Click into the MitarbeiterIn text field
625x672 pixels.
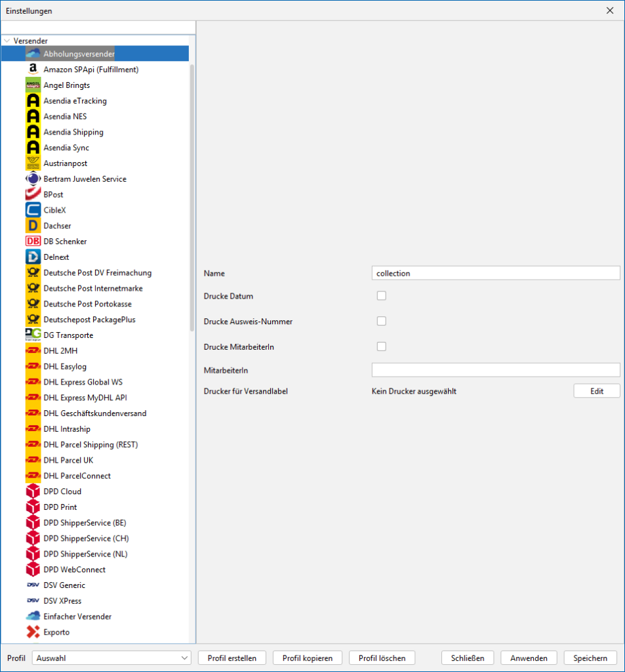coord(495,370)
